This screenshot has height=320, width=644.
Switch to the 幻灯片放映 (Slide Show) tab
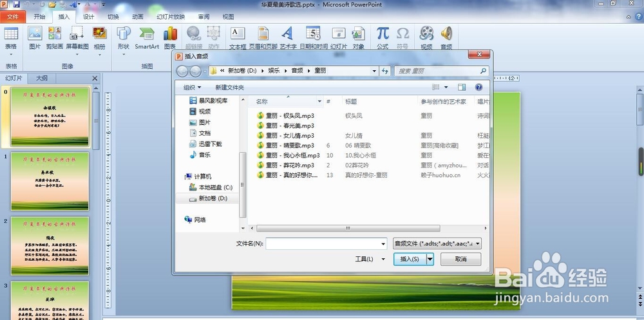point(171,17)
